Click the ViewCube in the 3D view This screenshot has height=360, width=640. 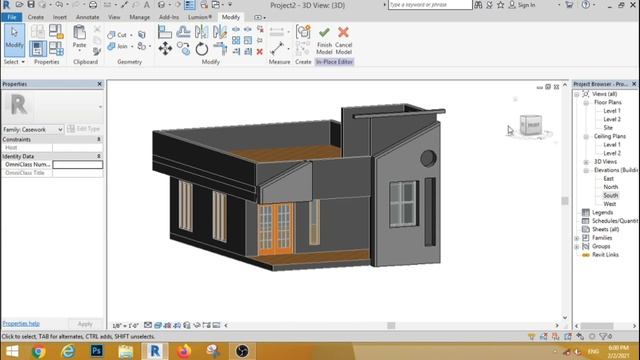pos(531,126)
